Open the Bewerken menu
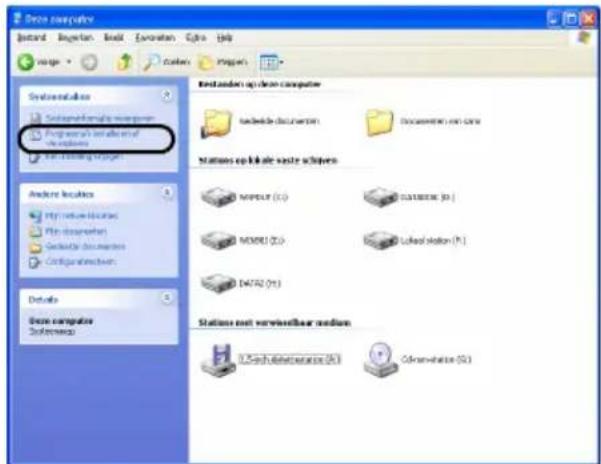 (x=75, y=38)
